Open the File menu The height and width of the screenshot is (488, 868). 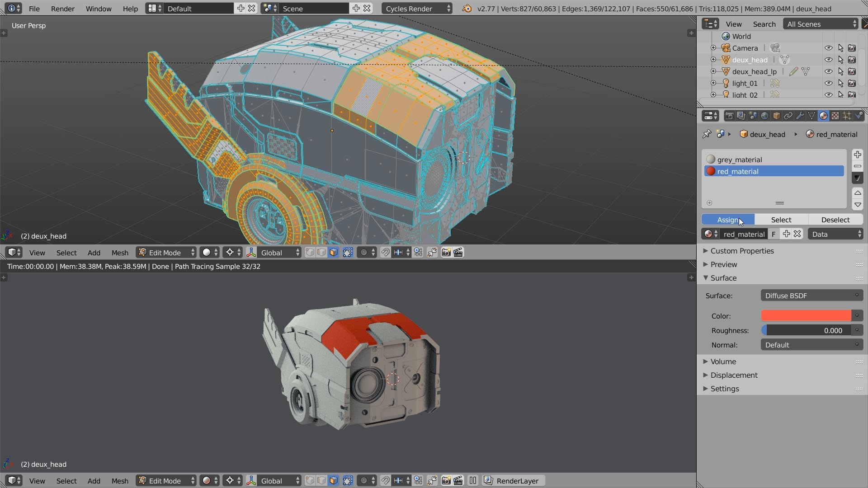[34, 9]
